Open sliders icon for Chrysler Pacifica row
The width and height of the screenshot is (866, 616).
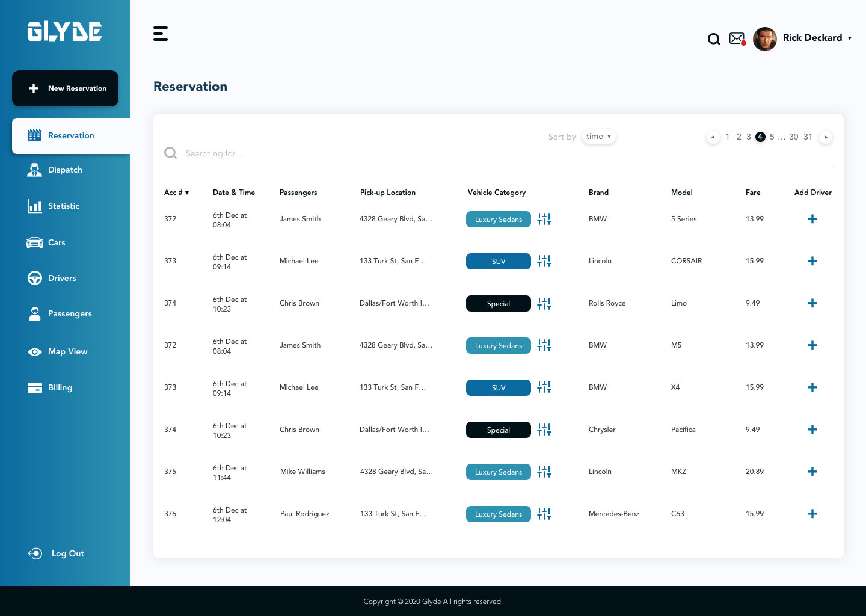tap(544, 430)
